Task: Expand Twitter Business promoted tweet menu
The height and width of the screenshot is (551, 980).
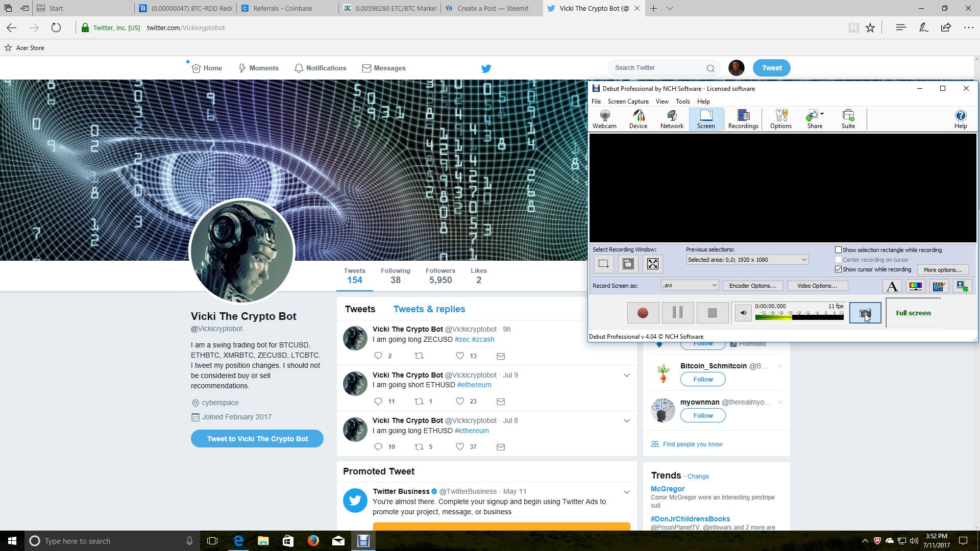Action: click(626, 492)
